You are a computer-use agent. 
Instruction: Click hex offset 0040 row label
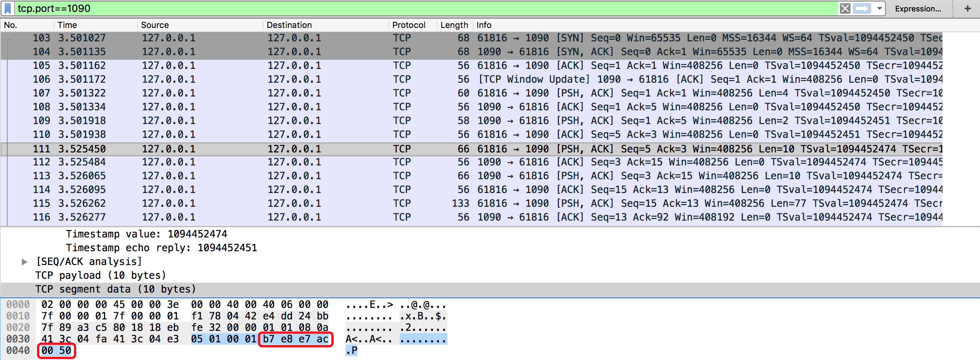point(18,351)
